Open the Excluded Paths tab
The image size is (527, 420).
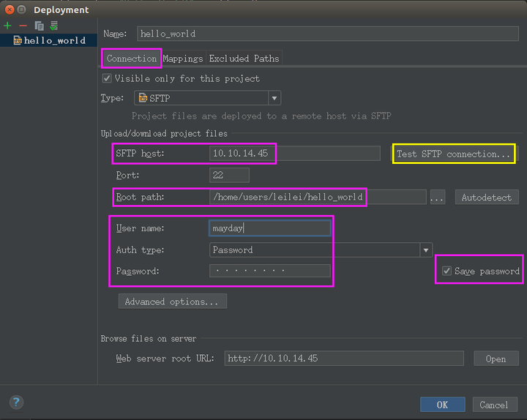click(x=244, y=59)
